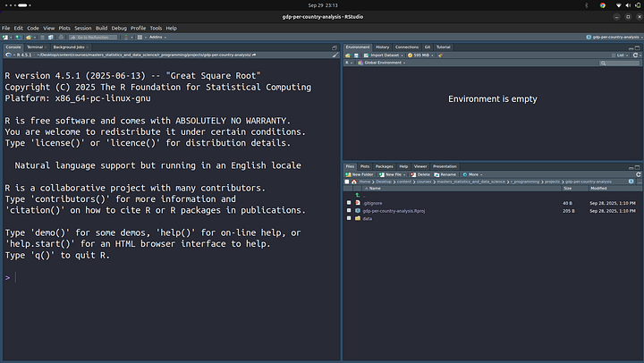Switch to the Background Jobs tab
The height and width of the screenshot is (363, 644).
click(69, 47)
